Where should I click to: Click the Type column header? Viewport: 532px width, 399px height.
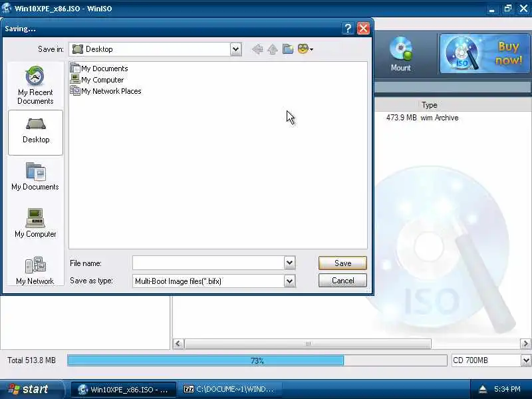pyautogui.click(x=430, y=105)
